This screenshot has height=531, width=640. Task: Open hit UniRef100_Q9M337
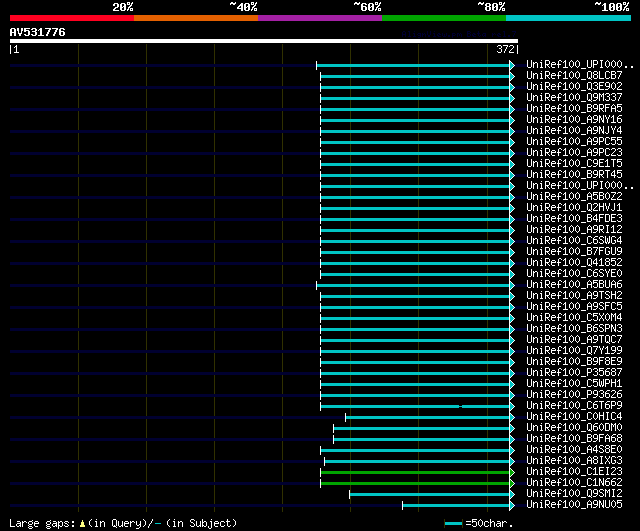[574, 98]
